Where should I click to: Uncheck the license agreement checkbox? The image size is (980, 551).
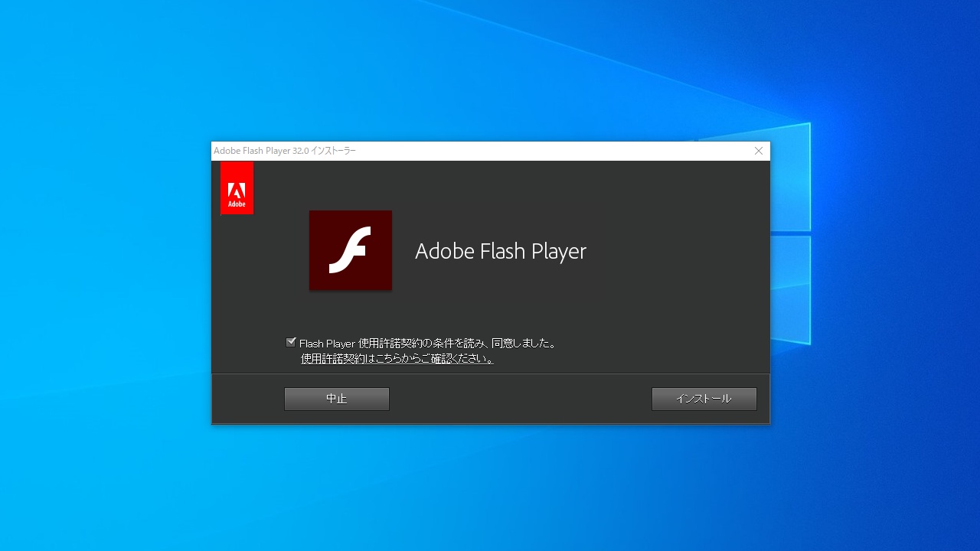tap(291, 343)
